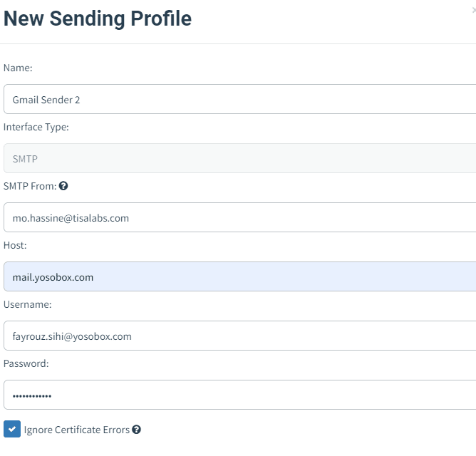Screen dimensions: 476x456
Task: Click the New Sending Profile heading
Action: tap(98, 19)
